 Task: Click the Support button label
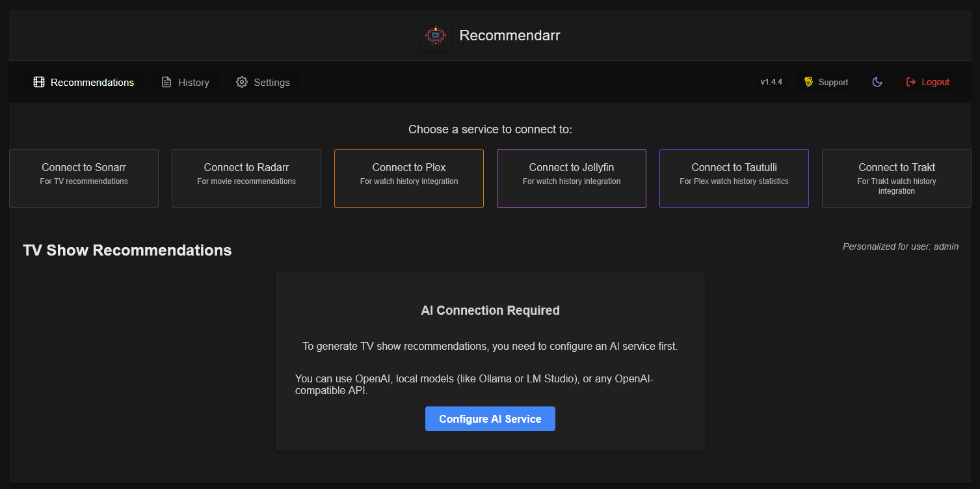coord(833,83)
